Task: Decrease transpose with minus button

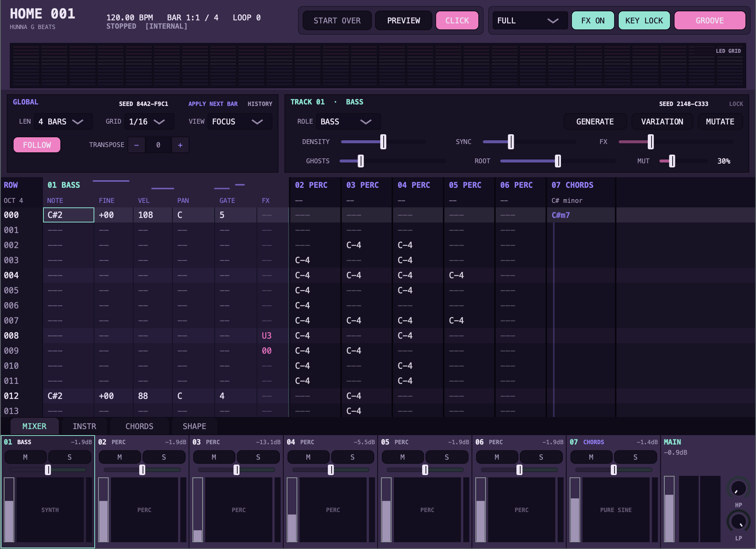Action: (x=137, y=145)
